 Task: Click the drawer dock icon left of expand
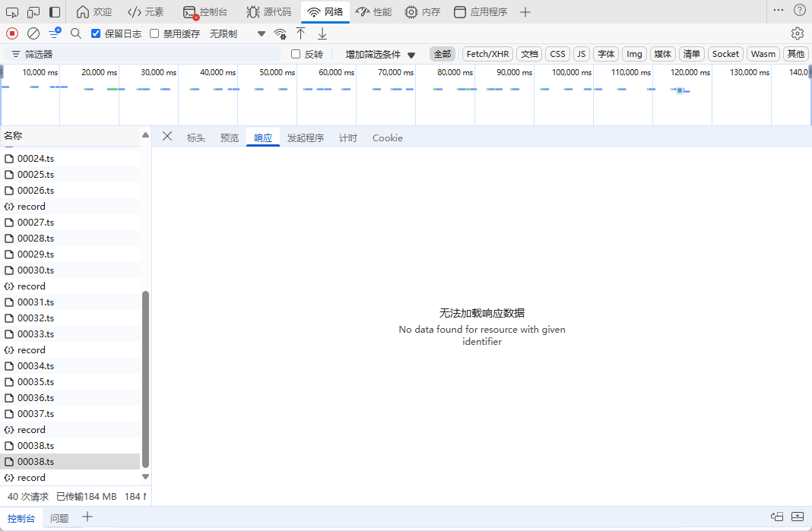pyautogui.click(x=777, y=517)
